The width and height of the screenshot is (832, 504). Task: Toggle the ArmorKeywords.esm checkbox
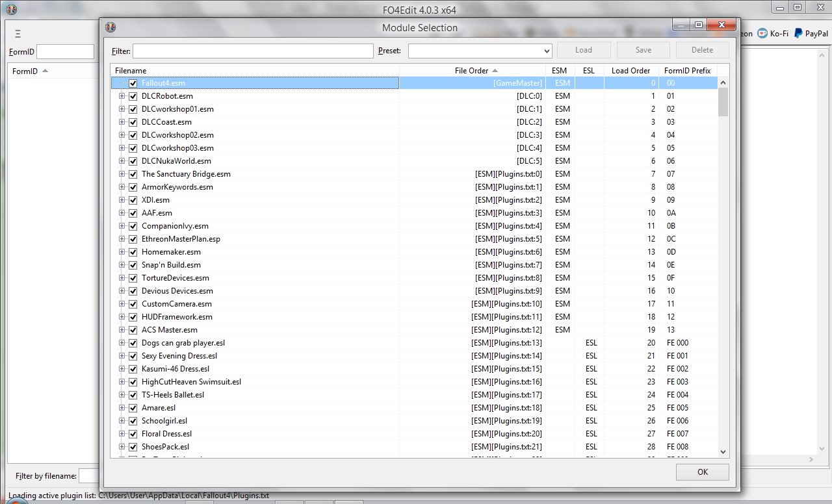point(133,187)
